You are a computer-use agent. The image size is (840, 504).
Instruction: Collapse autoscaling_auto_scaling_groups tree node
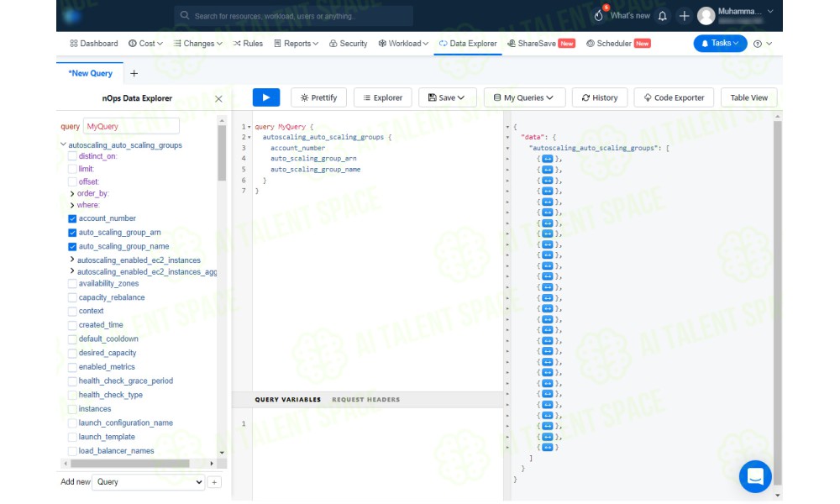point(63,144)
